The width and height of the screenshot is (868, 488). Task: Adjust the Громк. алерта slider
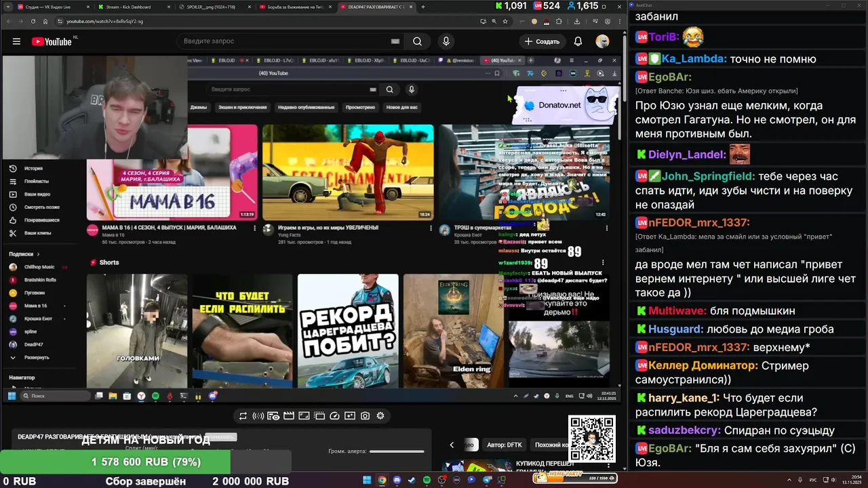tap(397, 451)
